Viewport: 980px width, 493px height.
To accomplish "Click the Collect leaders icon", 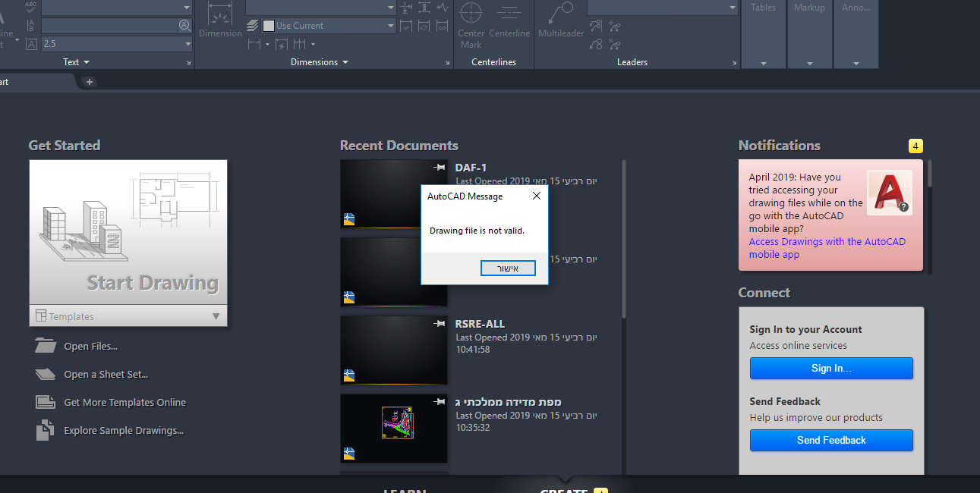I will click(597, 45).
